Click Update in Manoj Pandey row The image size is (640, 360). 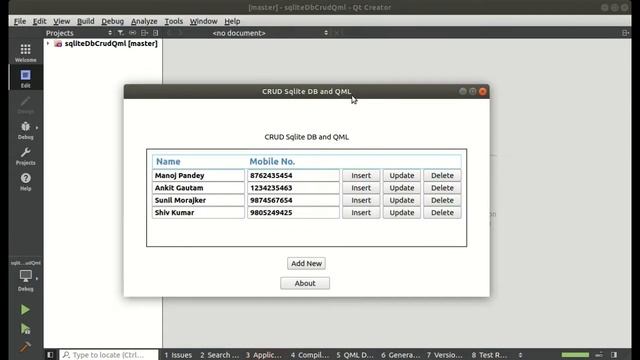click(402, 176)
